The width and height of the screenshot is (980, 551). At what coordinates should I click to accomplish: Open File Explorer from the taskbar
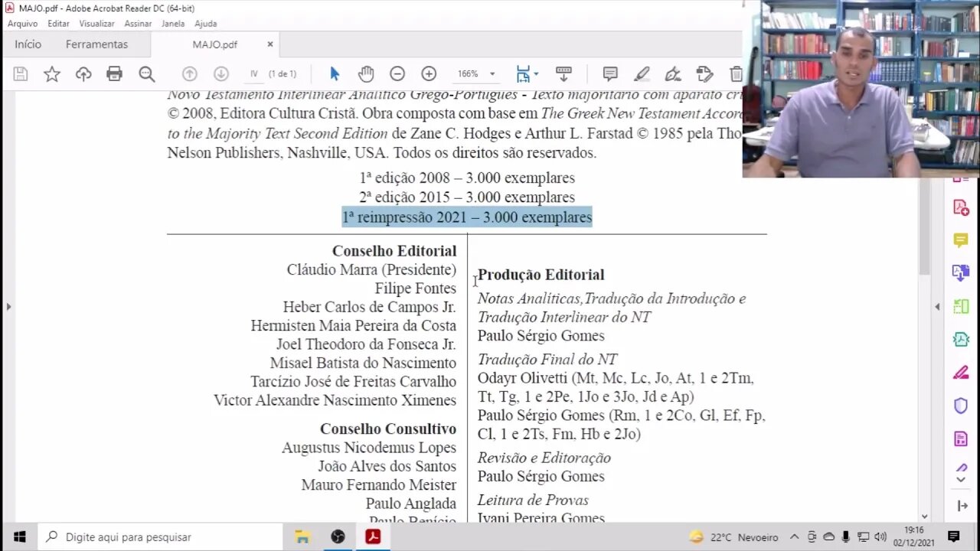[302, 537]
